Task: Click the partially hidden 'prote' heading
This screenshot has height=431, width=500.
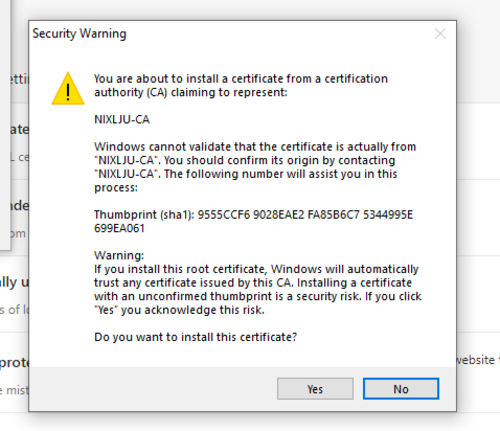Action: (14, 362)
